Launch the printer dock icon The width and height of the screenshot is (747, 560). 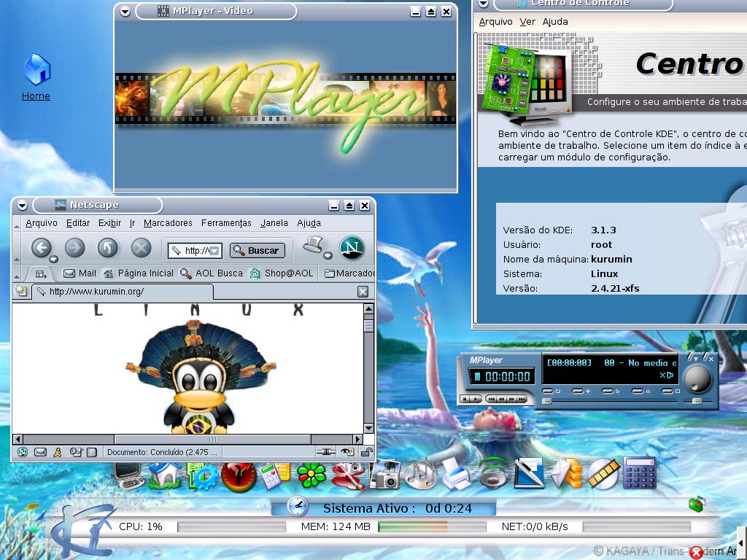[x=457, y=474]
